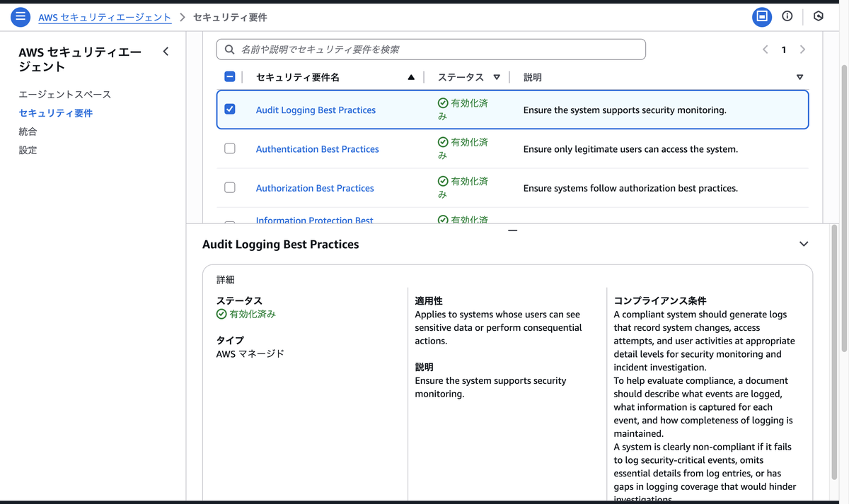Focus the security requirements search field
The width and height of the screenshot is (849, 504).
[x=431, y=49]
